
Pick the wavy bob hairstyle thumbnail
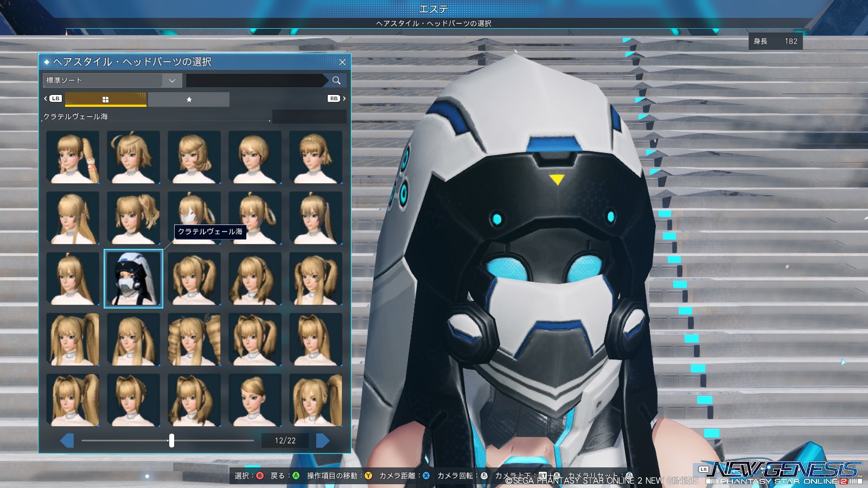[x=194, y=157]
